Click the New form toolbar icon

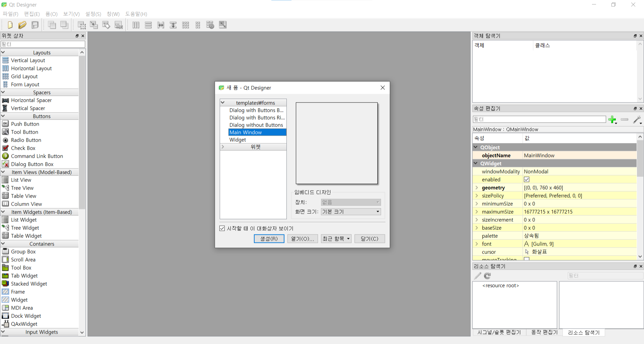point(10,25)
